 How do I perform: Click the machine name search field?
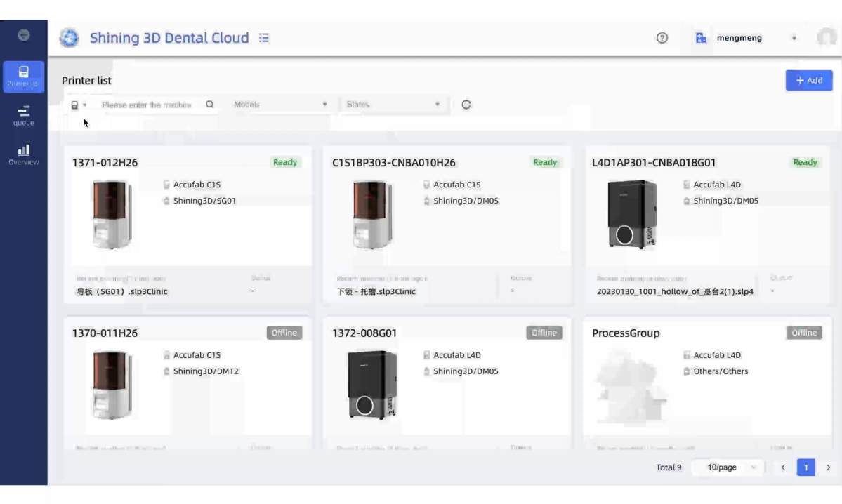pyautogui.click(x=147, y=105)
